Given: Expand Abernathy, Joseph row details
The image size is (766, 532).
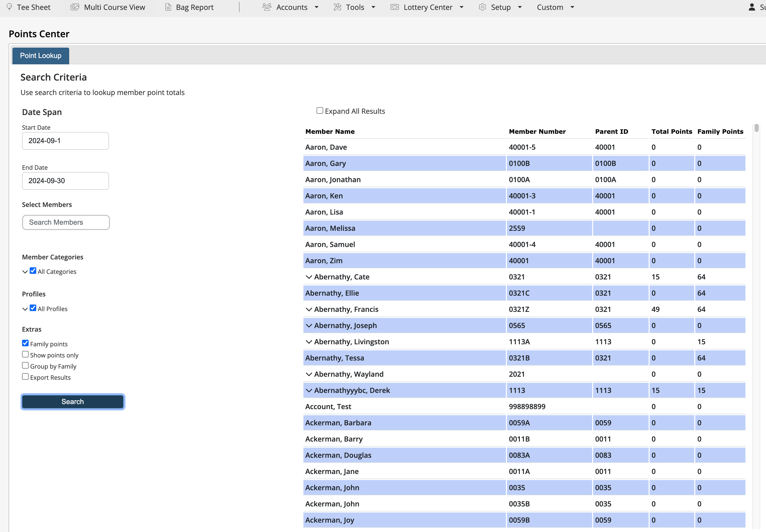Looking at the screenshot, I should (x=309, y=326).
